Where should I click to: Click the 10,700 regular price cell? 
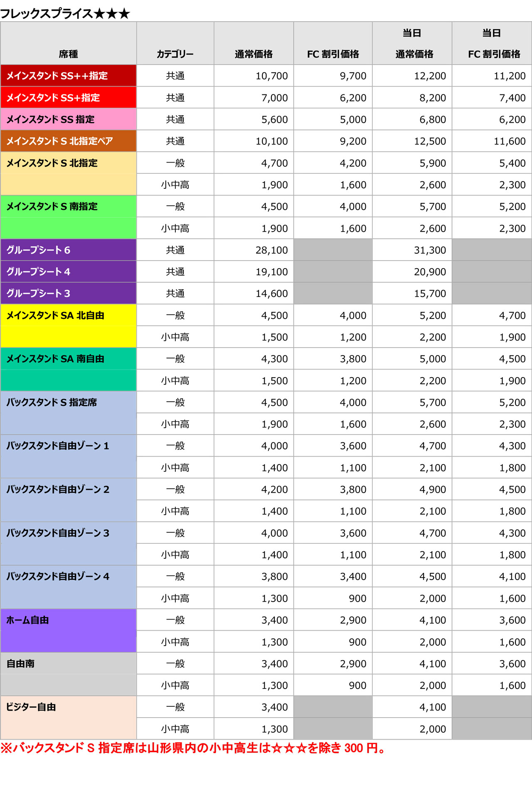tap(271, 76)
